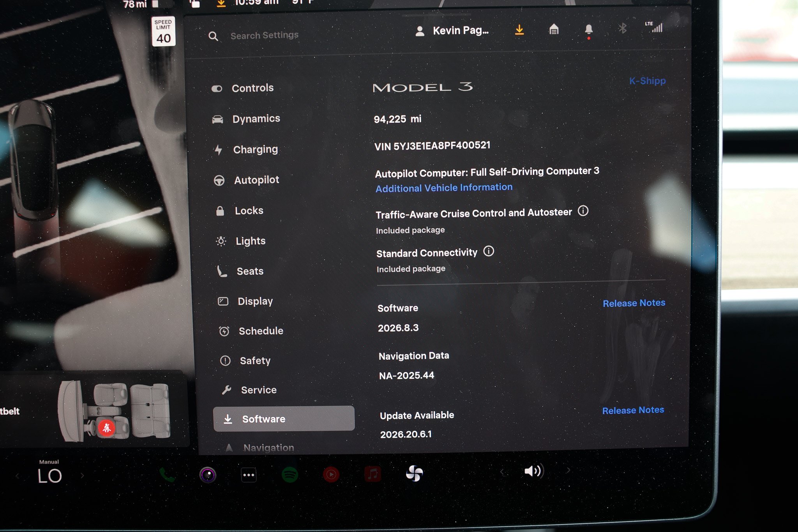Open the three-dot app launcher
Viewport: 798px width, 532px height.
click(x=249, y=475)
